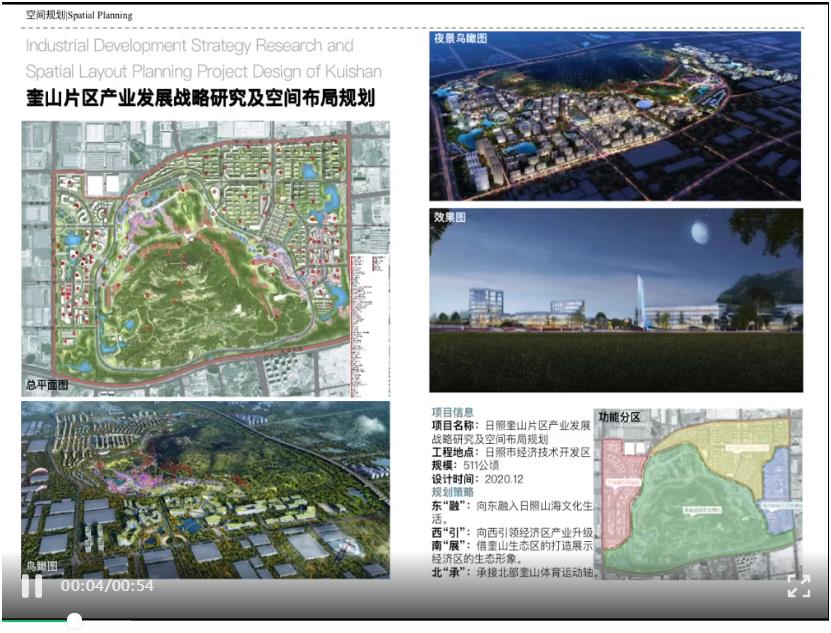Click the 效果图 rendering image
The image size is (831, 633).
616,300
